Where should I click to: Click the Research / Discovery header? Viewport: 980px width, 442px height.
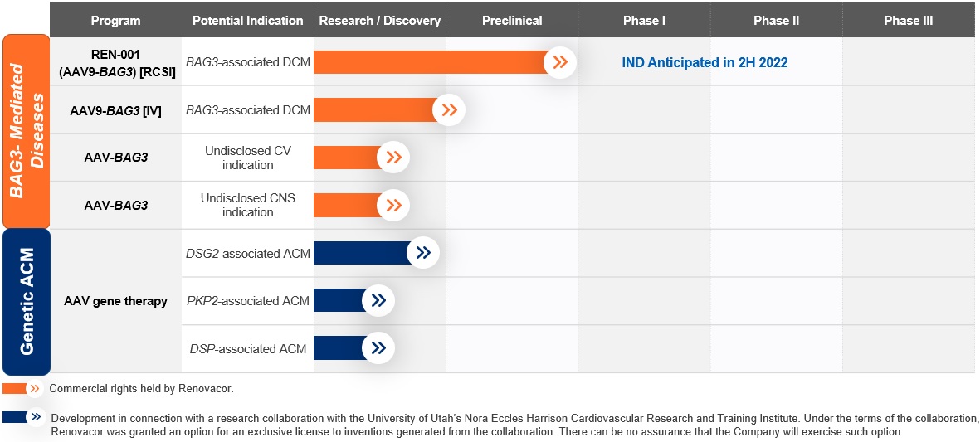click(379, 21)
